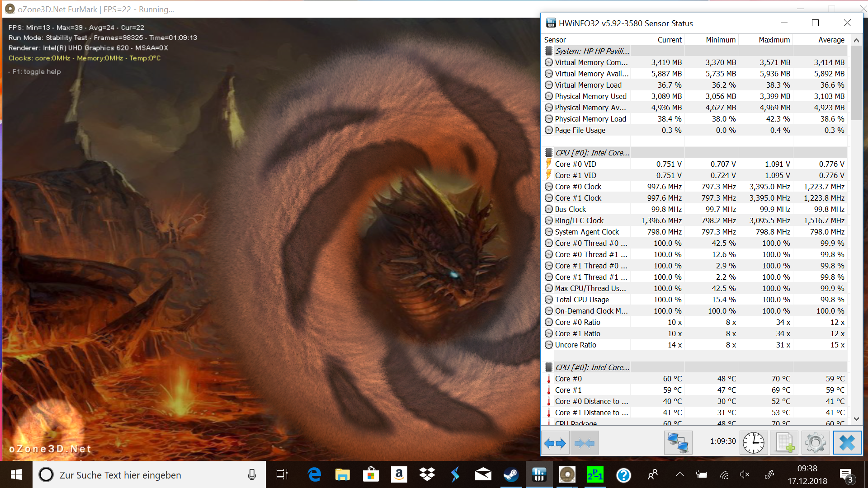Click the Maximum column header
The height and width of the screenshot is (488, 868).
pos(774,40)
